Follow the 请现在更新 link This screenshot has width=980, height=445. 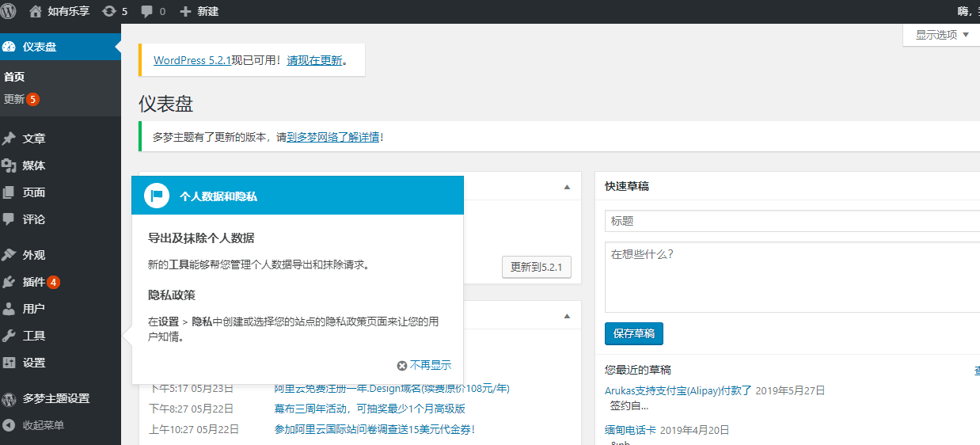pos(314,60)
